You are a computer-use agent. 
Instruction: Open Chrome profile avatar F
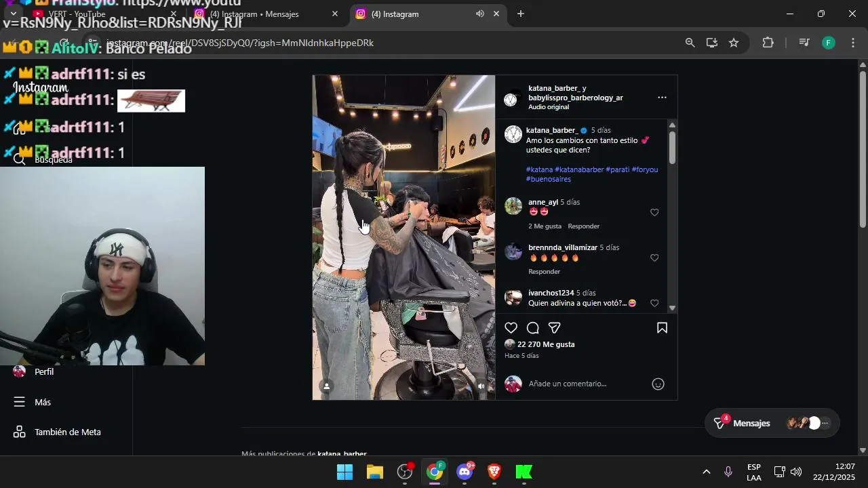829,43
